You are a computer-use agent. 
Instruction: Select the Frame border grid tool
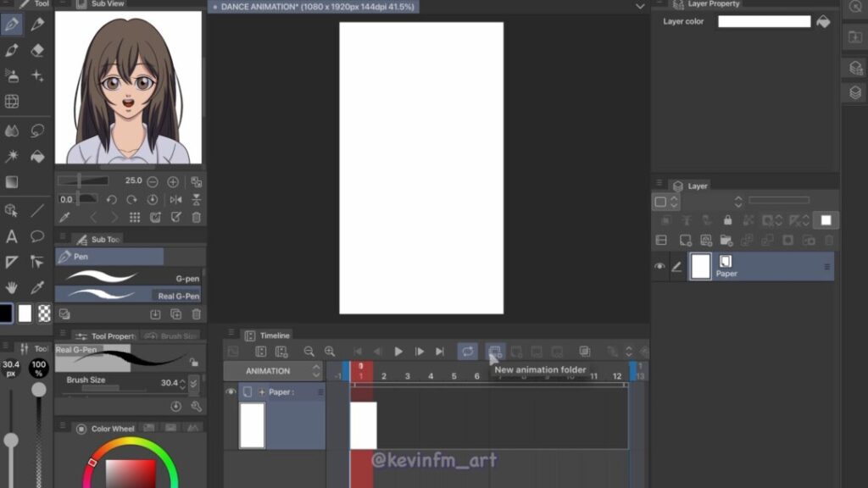tap(11, 102)
